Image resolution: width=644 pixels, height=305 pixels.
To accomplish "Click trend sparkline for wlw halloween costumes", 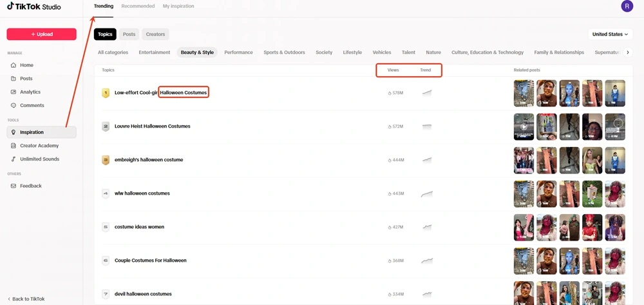I will (x=427, y=193).
